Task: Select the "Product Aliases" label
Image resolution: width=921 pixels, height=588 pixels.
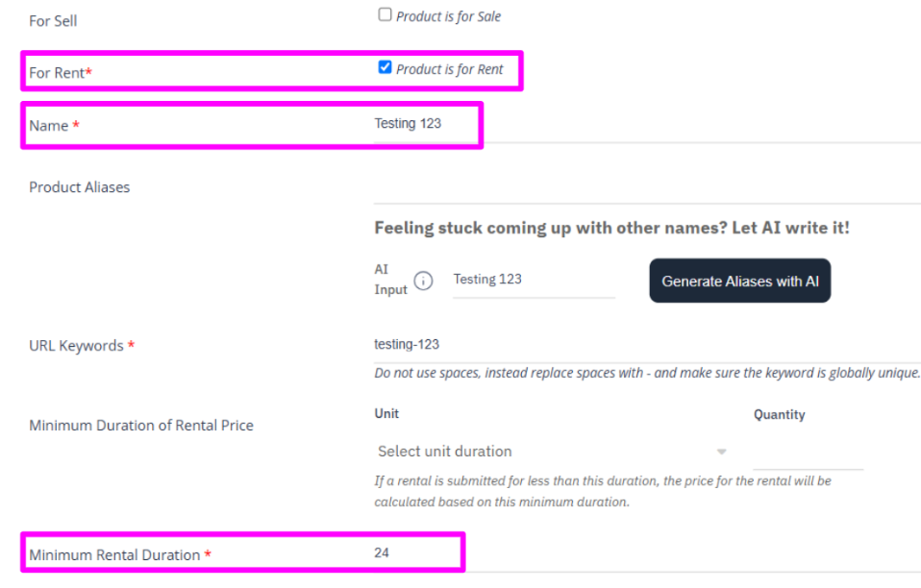Action: [79, 186]
